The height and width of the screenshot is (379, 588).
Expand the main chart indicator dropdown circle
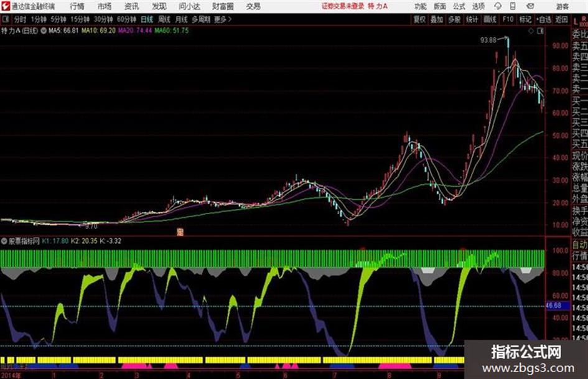43,30
